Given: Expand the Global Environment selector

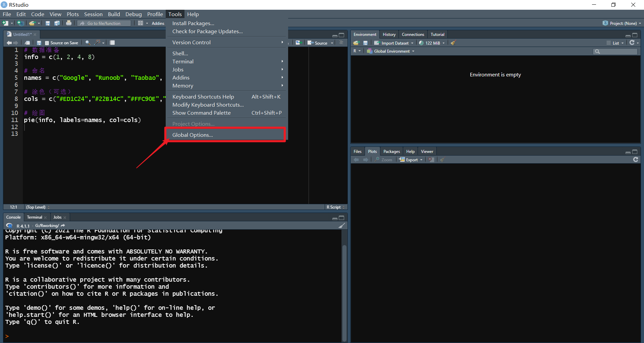Looking at the screenshot, I should click(x=390, y=51).
